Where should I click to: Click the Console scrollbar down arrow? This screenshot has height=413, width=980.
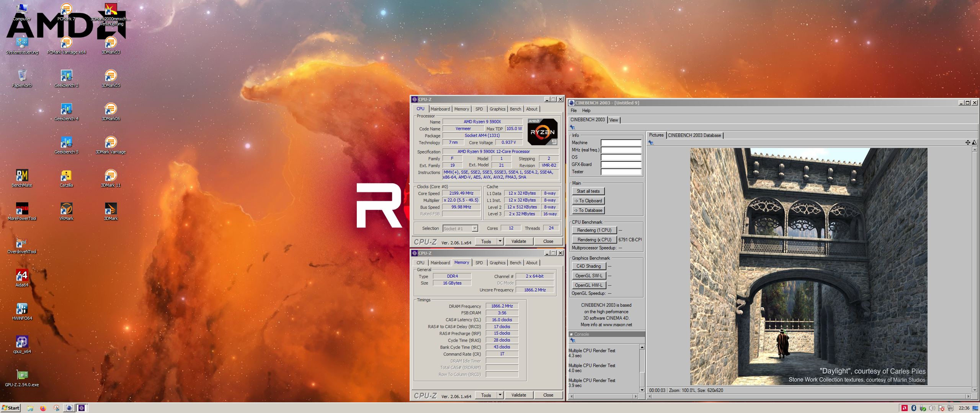click(x=642, y=390)
